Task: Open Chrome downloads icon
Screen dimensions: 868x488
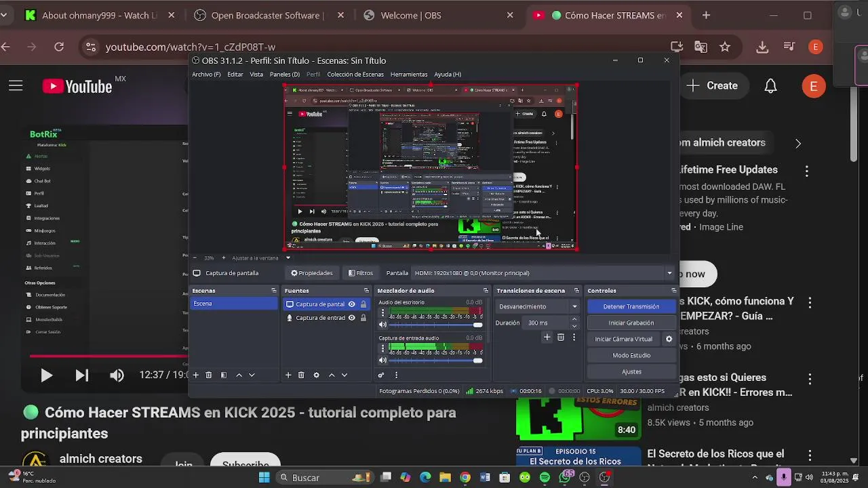Action: (x=762, y=47)
